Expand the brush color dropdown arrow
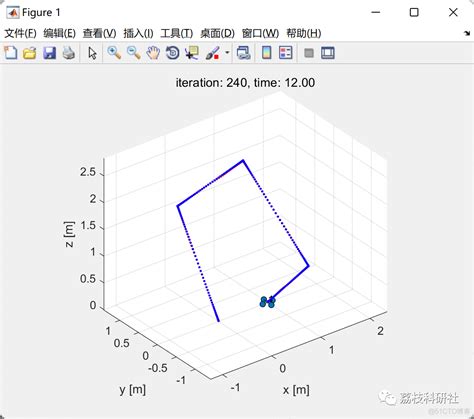Screen dimensions: 474x419 pyautogui.click(x=227, y=53)
